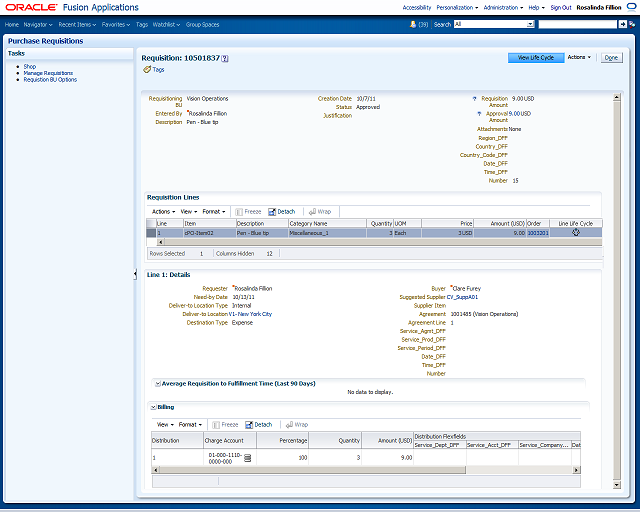Screen dimensions: 640x512
Task: Collapse the Tasks side pane splitter
Action: click(x=135, y=274)
